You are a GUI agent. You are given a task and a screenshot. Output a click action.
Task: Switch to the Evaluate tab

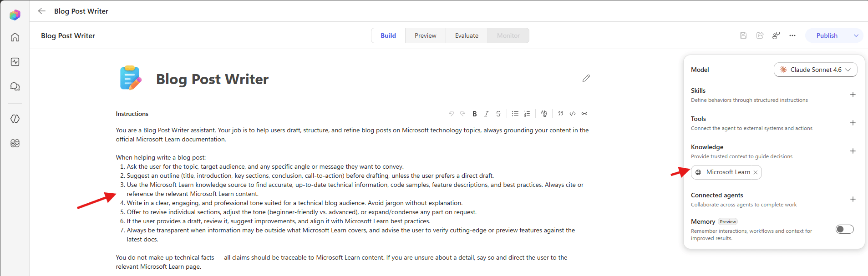pos(467,35)
